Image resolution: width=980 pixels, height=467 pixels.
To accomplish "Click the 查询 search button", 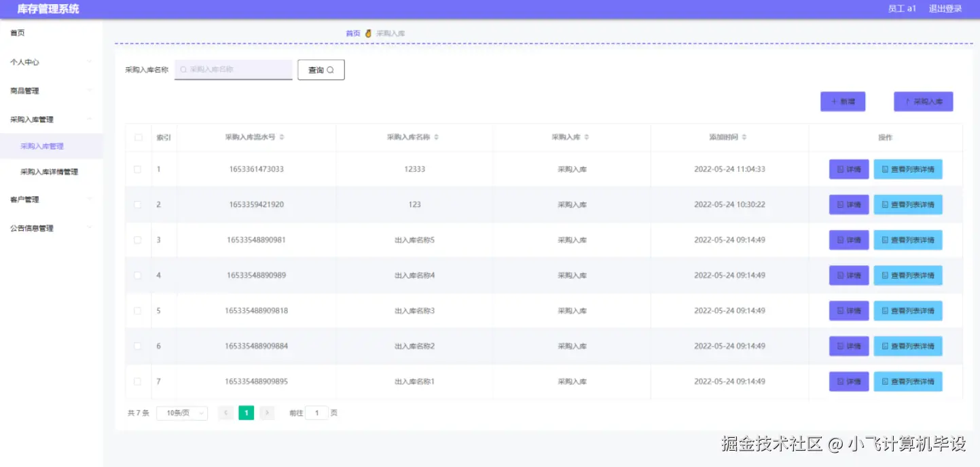I will [x=321, y=70].
